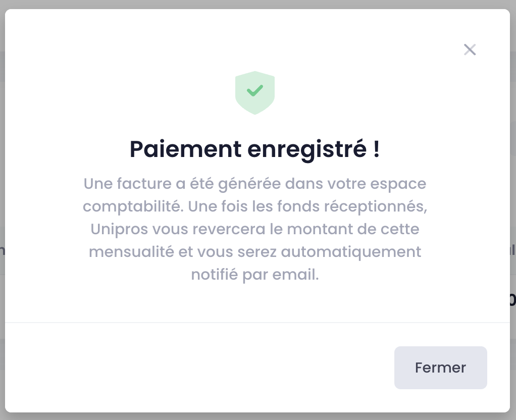Click the word 'enregistré' in the title

[307, 150]
